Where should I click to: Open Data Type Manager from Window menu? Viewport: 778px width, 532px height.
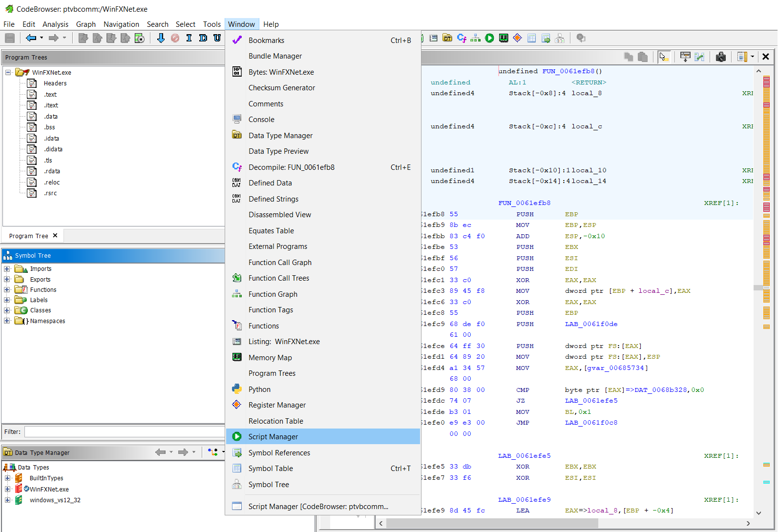click(323, 136)
